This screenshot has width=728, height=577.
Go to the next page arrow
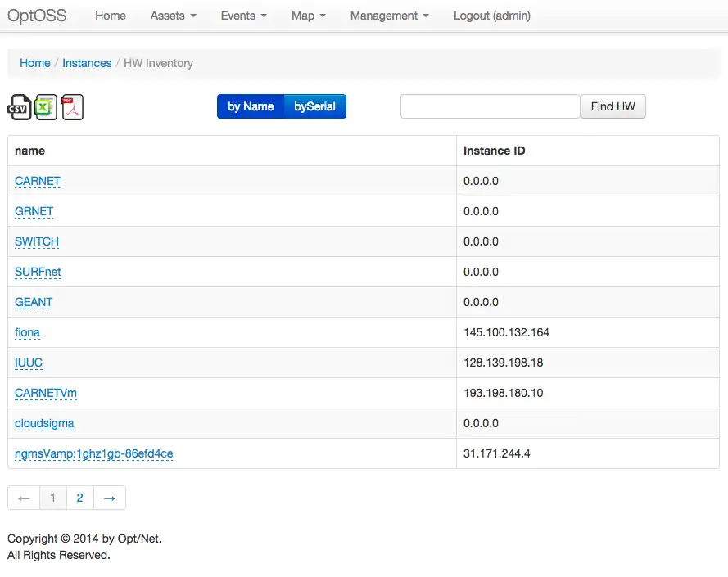[110, 498]
